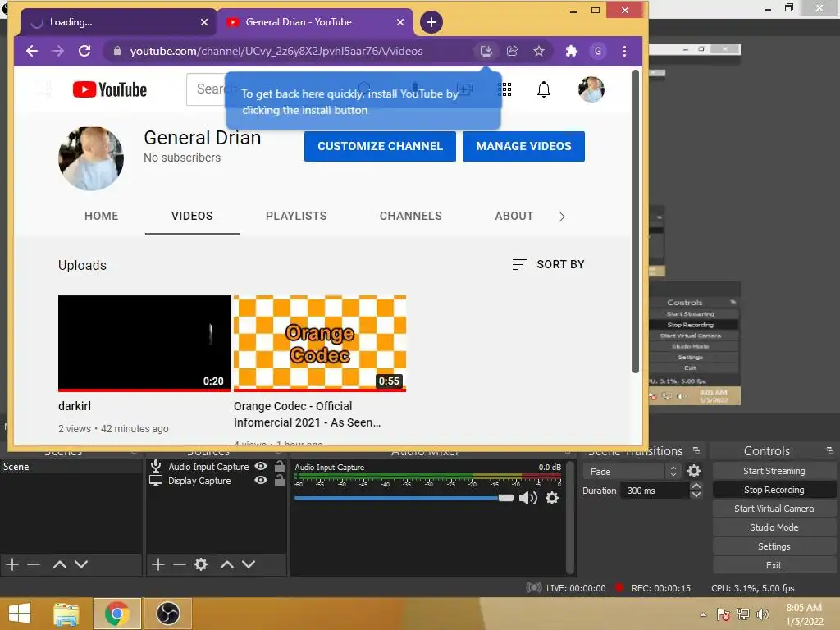Bookmark this page with the star icon

click(x=539, y=51)
